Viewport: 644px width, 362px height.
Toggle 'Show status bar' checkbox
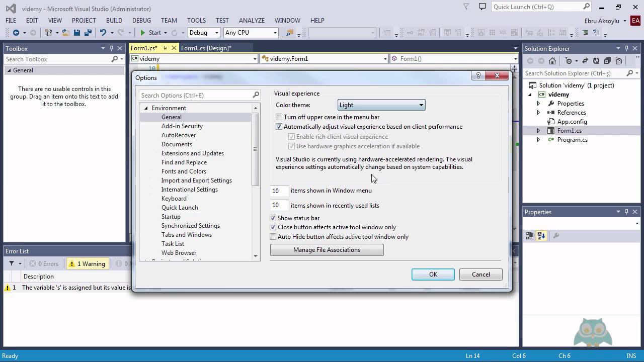point(273,218)
